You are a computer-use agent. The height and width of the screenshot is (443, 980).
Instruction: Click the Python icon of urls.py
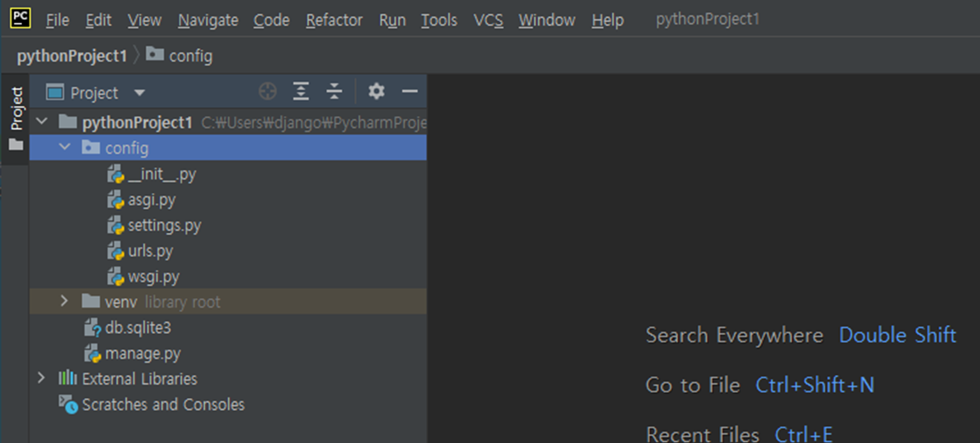(116, 251)
